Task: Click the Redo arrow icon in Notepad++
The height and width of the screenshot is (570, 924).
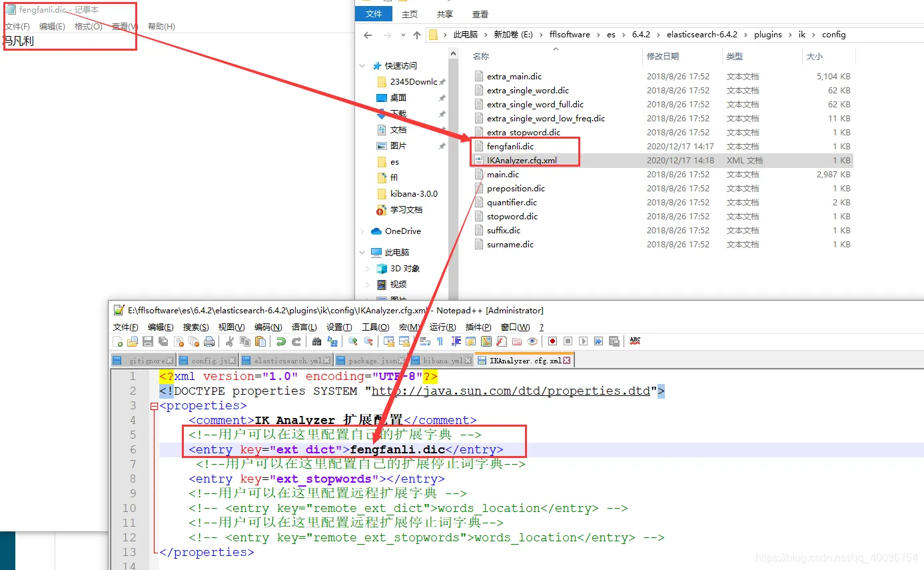Action: [x=296, y=341]
